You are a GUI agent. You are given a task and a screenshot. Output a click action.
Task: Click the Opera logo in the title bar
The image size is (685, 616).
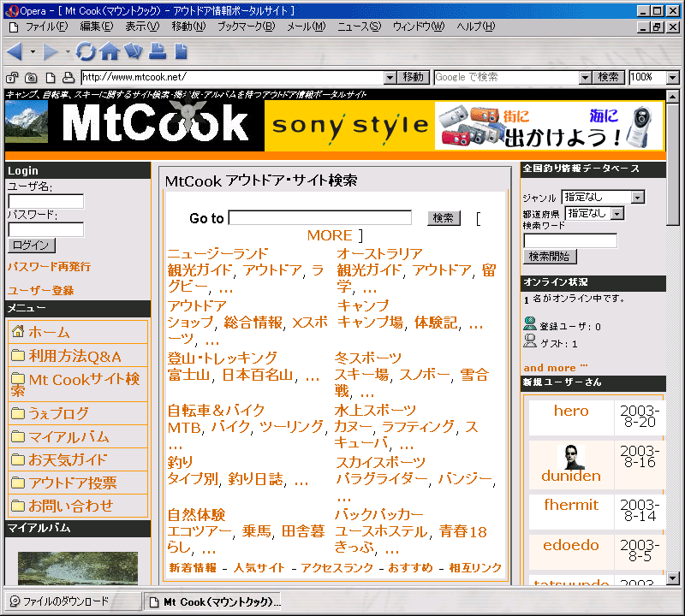(x=13, y=10)
